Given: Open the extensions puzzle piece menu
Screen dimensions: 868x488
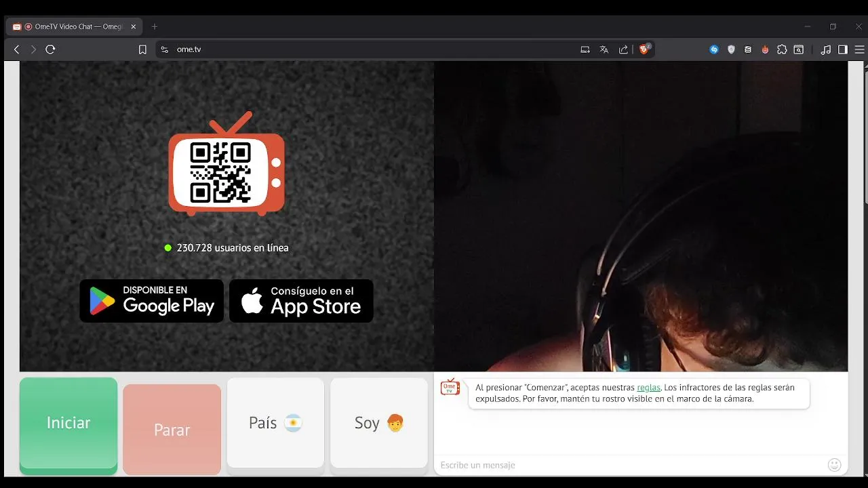Looking at the screenshot, I should click(x=782, y=49).
